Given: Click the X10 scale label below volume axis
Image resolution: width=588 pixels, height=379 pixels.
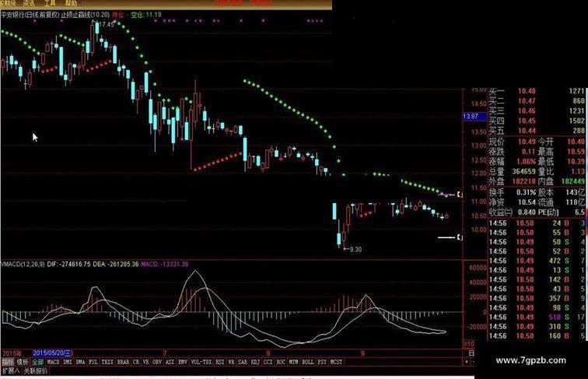Looking at the screenshot, I should [469, 344].
